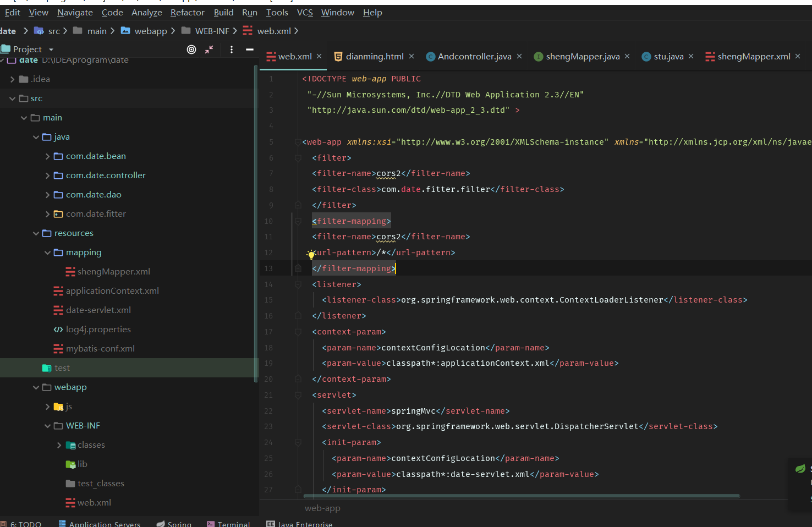Click the classes folder icon under WEB-INF
812x527 pixels.
point(70,445)
